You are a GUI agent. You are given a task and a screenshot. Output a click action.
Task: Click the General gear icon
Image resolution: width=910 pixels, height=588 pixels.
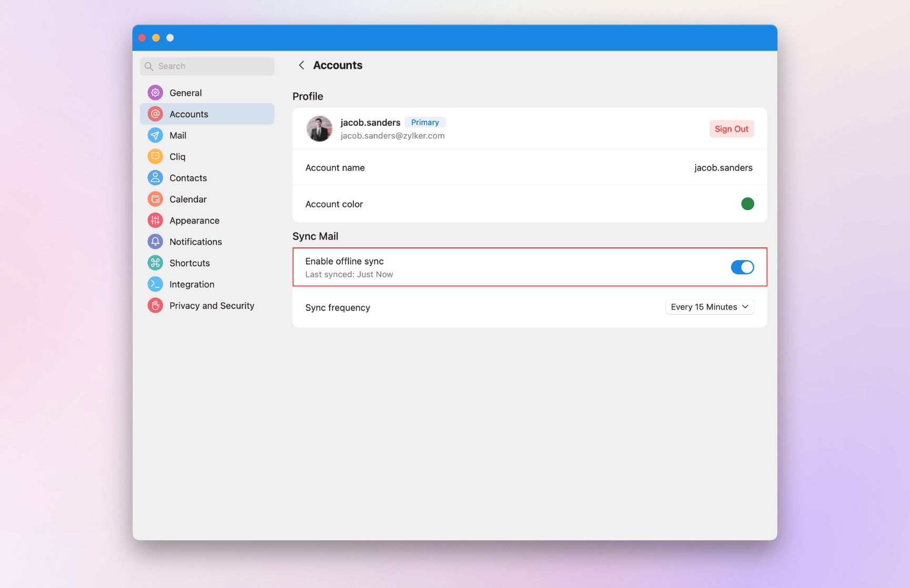(155, 93)
